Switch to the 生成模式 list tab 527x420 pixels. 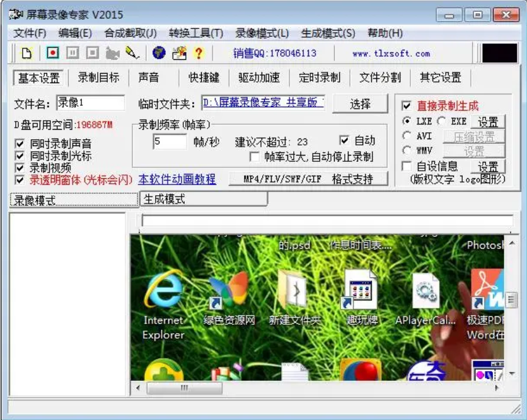click(x=204, y=199)
